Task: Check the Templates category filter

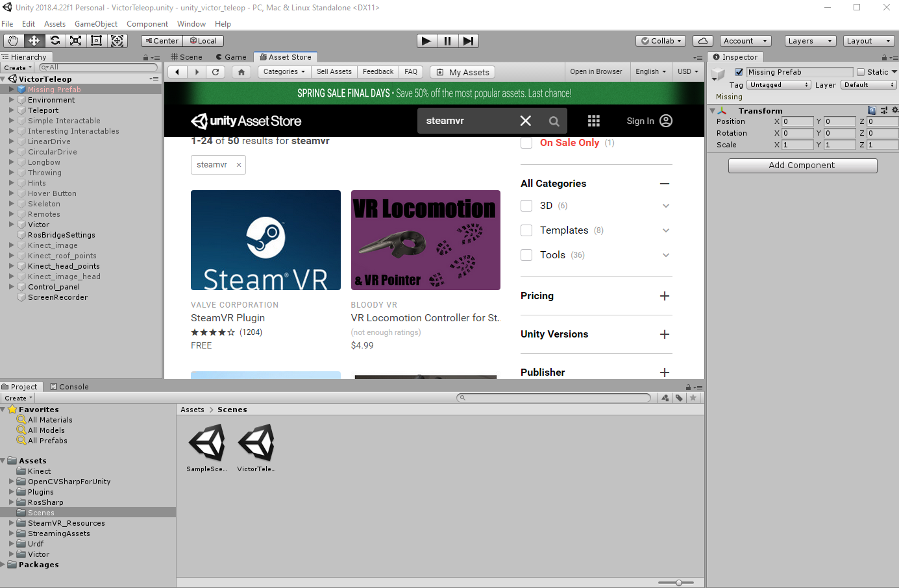Action: point(526,230)
